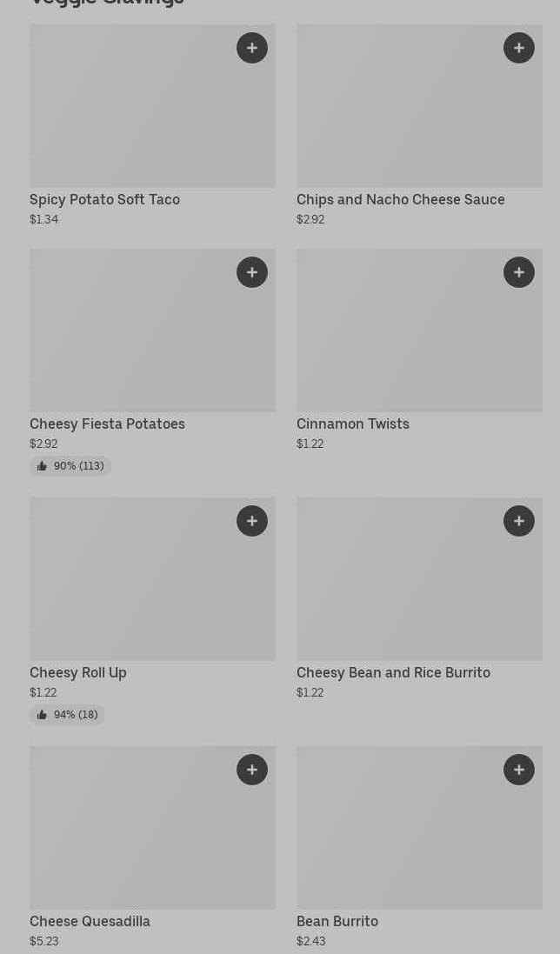Add Bean Burrito with plus icon
This screenshot has width=560, height=954.
point(519,770)
